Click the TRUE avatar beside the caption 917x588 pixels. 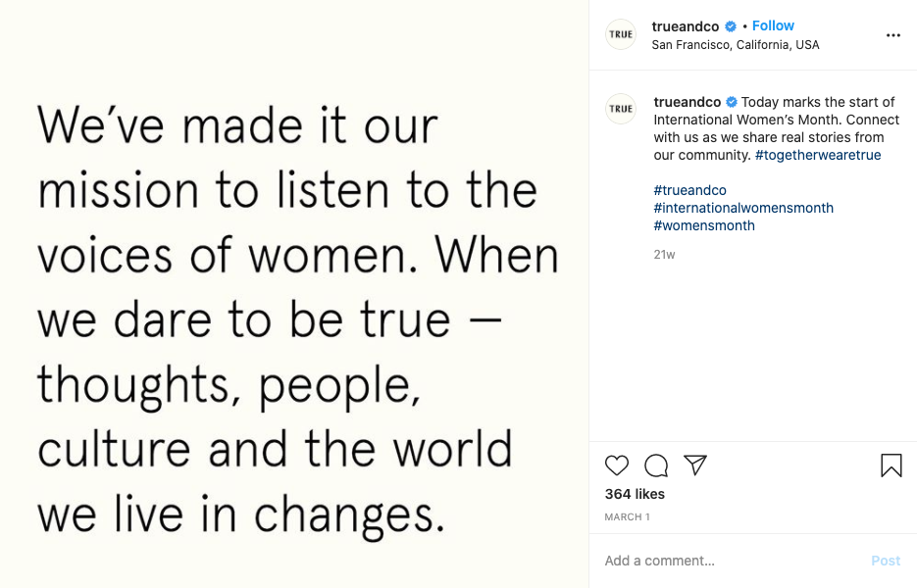coord(621,108)
